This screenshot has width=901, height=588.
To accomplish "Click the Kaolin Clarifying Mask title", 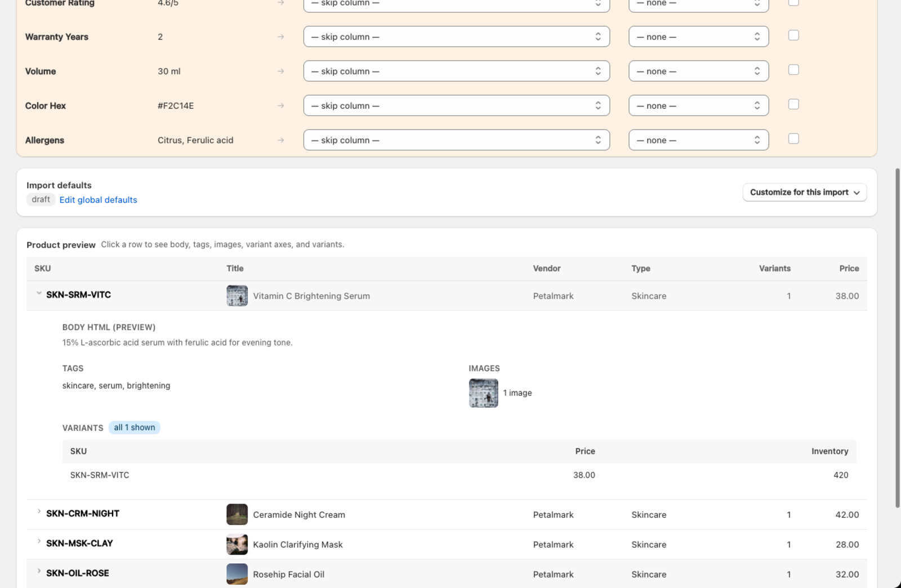I will pos(298,545).
